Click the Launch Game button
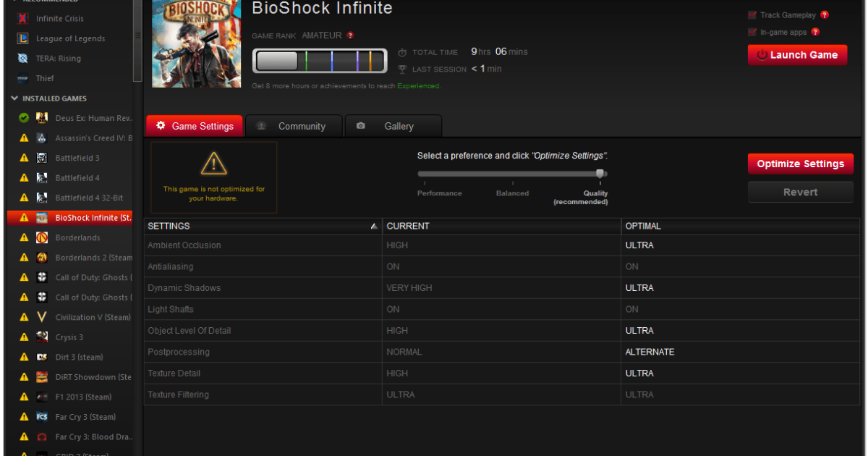 [796, 54]
